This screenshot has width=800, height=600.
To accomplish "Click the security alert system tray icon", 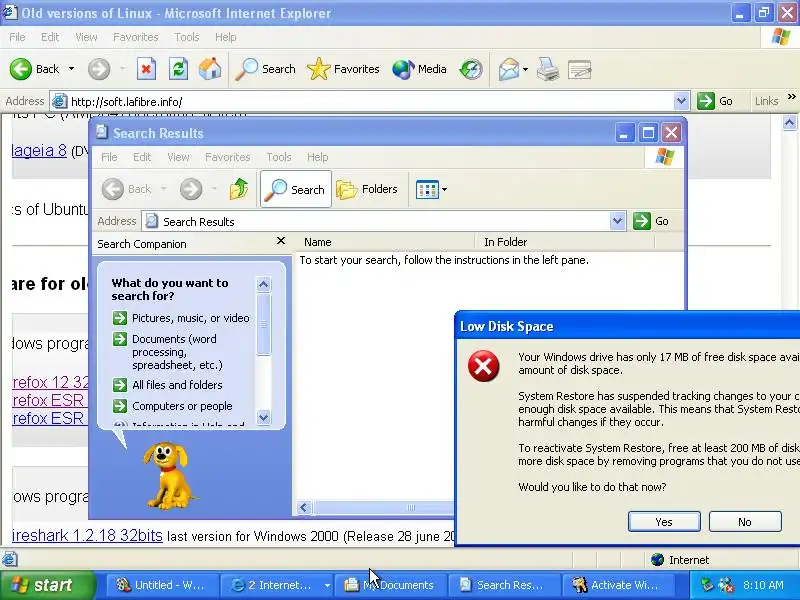I will pyautogui.click(x=726, y=585).
